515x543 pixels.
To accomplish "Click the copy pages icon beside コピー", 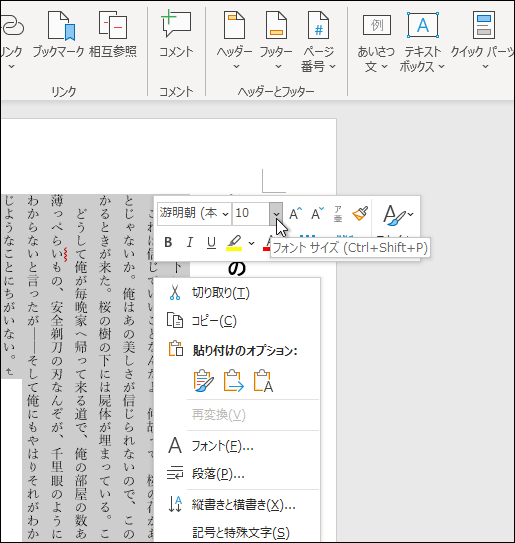I will (x=175, y=320).
